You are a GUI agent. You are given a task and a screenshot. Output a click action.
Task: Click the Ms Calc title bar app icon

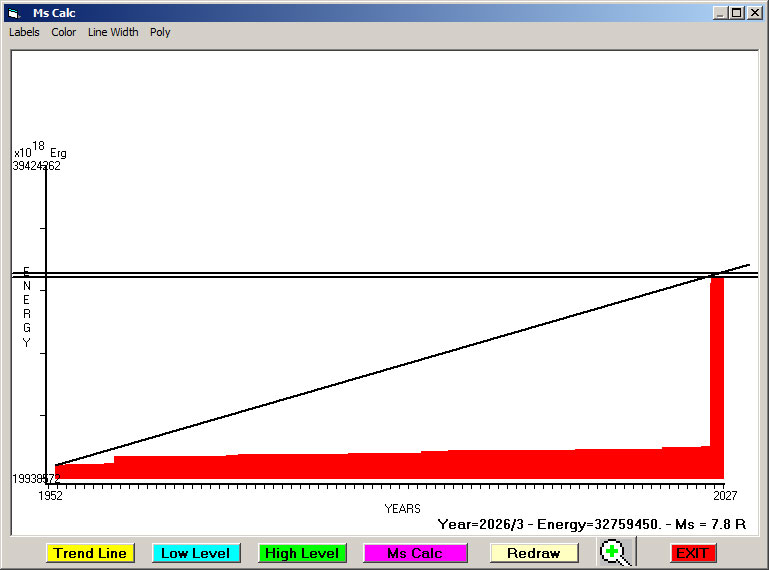(x=14, y=13)
